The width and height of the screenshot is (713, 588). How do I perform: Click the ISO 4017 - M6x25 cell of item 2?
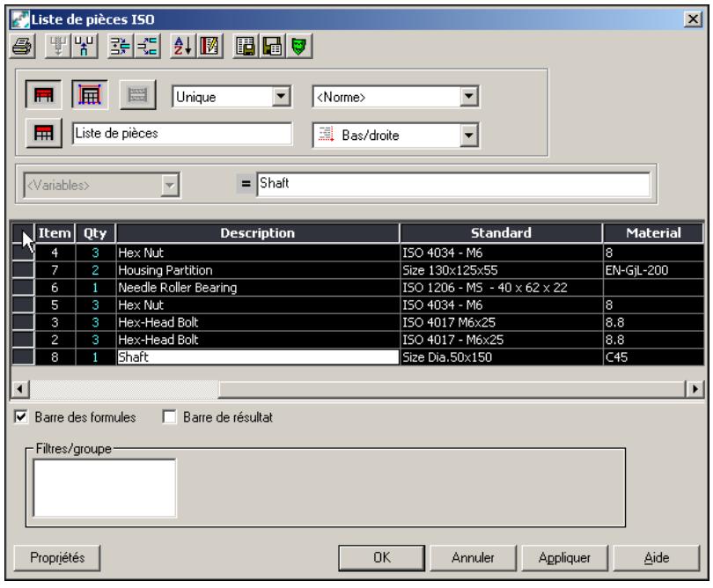pos(501,339)
